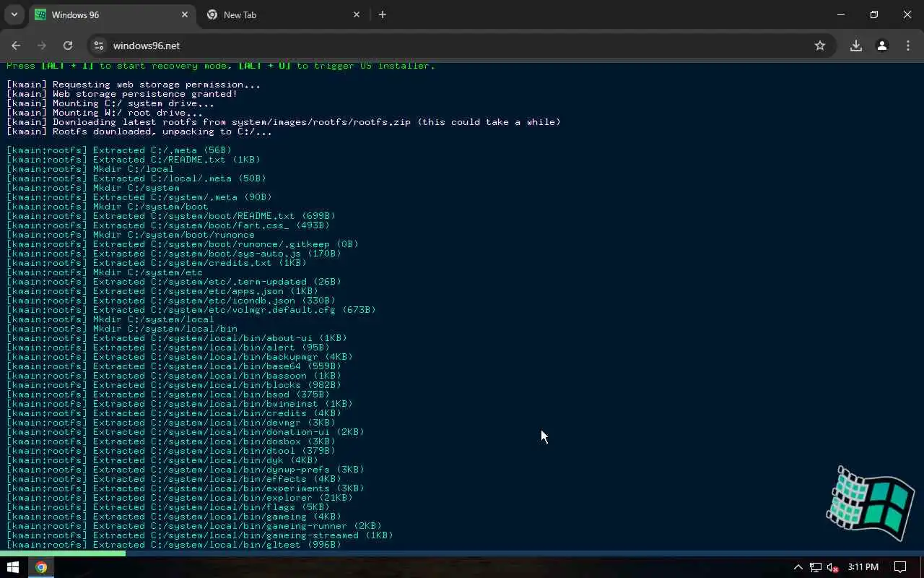The width and height of the screenshot is (924, 578).
Task: Open the Chrome profile icon
Action: coord(882,46)
